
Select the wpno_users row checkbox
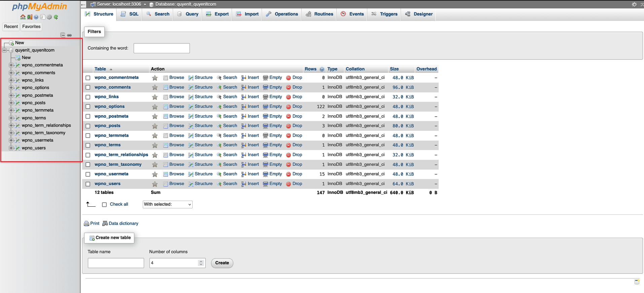point(88,184)
